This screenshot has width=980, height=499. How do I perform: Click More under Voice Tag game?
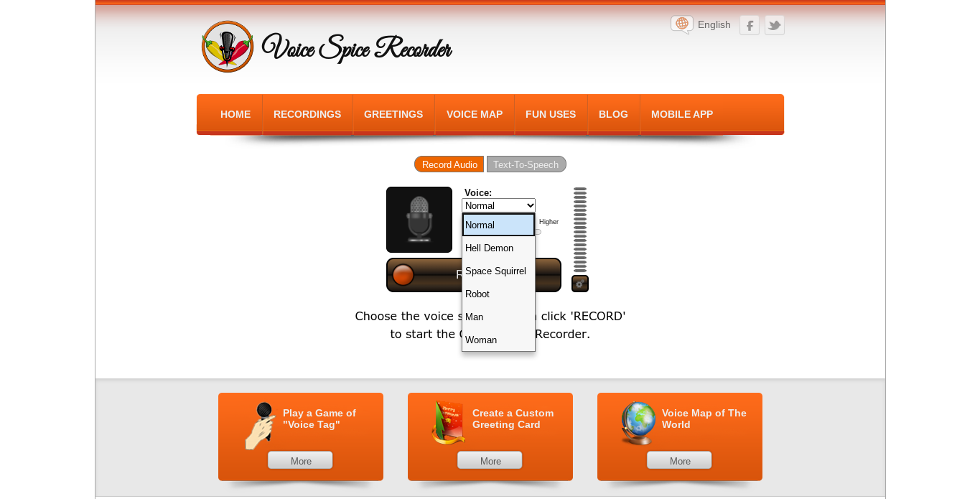tap(301, 461)
